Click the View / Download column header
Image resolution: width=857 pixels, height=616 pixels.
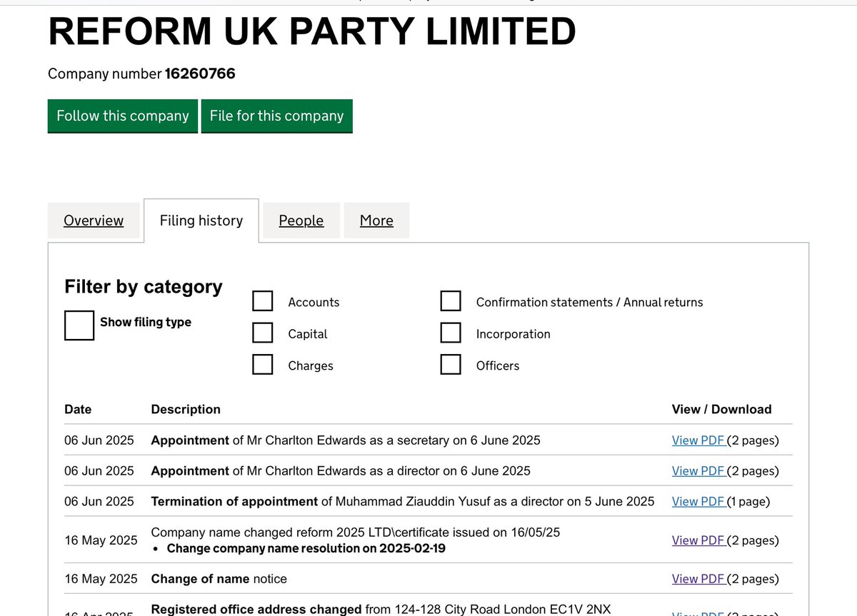[722, 409]
